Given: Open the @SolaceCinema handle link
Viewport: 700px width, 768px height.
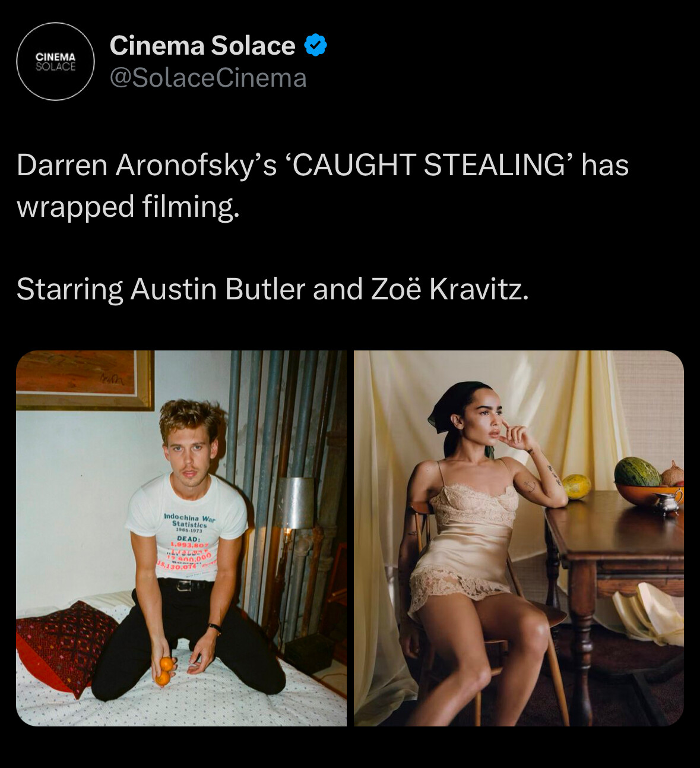Looking at the screenshot, I should pos(208,78).
